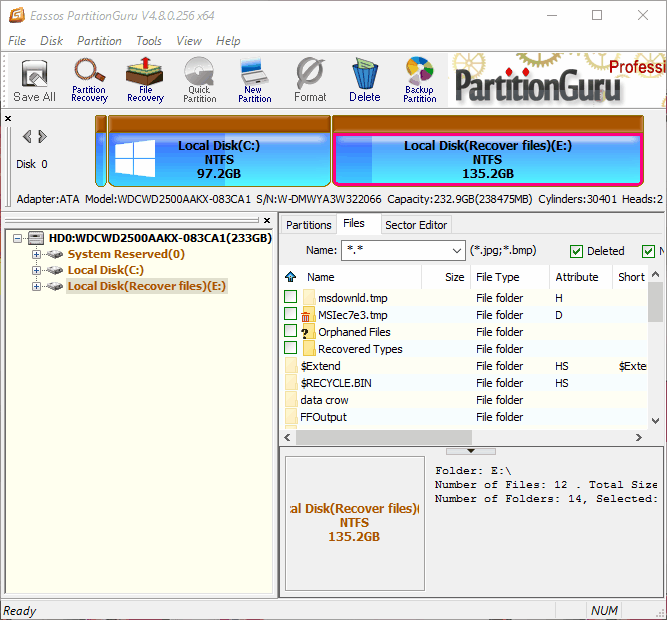
Task: Click the Delete partition icon
Action: pyautogui.click(x=365, y=80)
